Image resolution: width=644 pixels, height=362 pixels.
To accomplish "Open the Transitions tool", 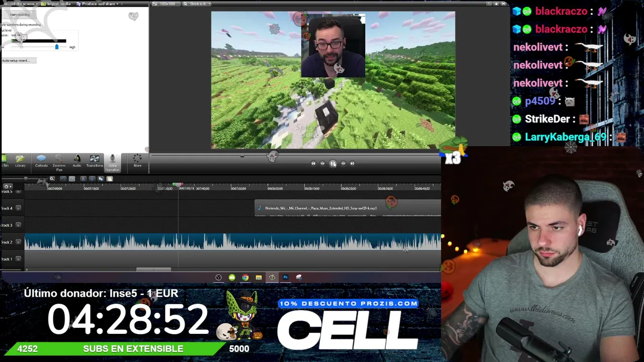I will coord(94,161).
